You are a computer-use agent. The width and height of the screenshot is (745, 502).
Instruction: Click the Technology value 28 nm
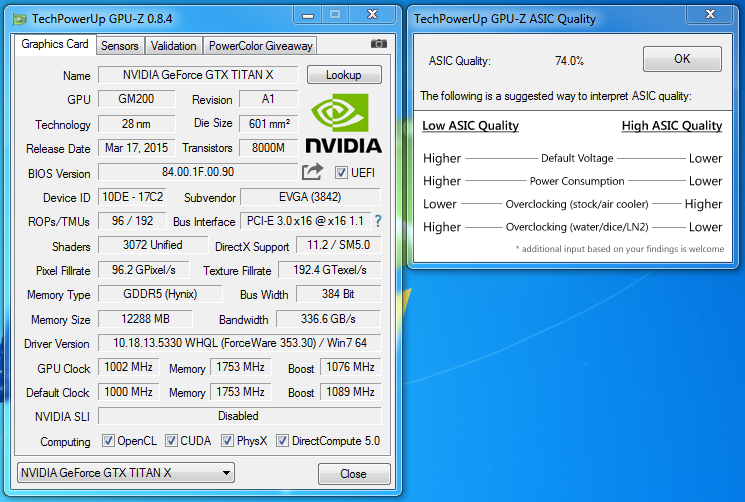(x=136, y=124)
